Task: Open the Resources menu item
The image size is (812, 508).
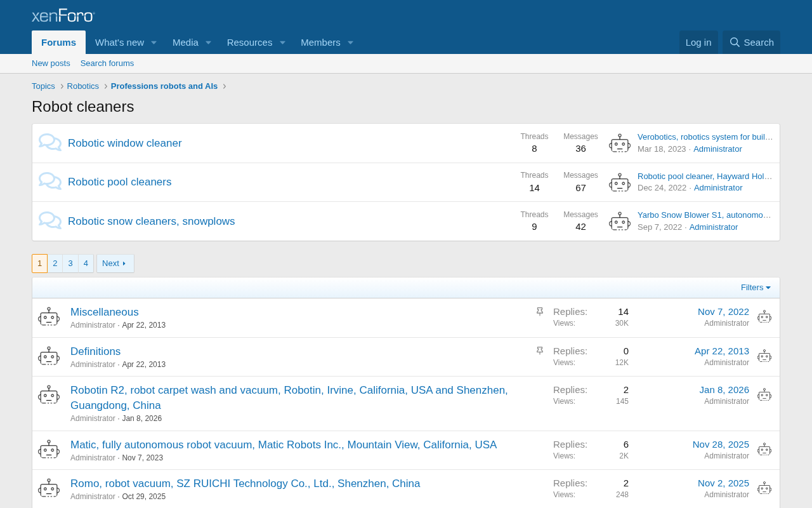Action: click(249, 43)
